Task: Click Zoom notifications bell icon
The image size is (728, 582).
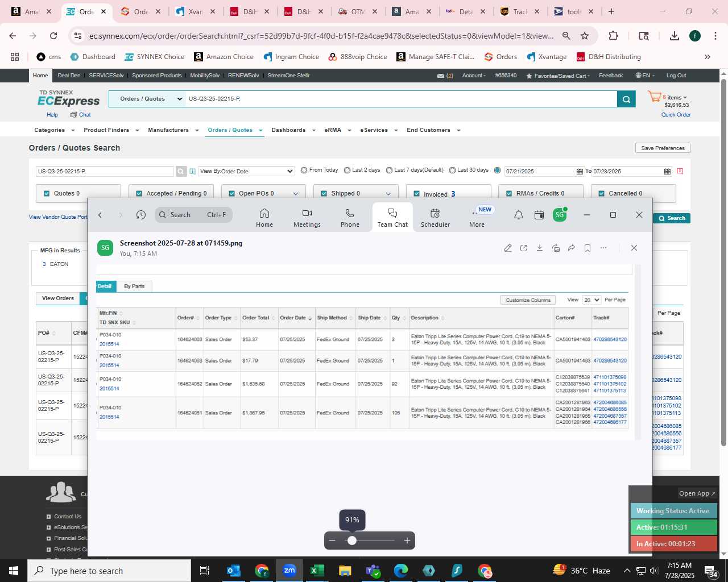Action: pos(519,215)
